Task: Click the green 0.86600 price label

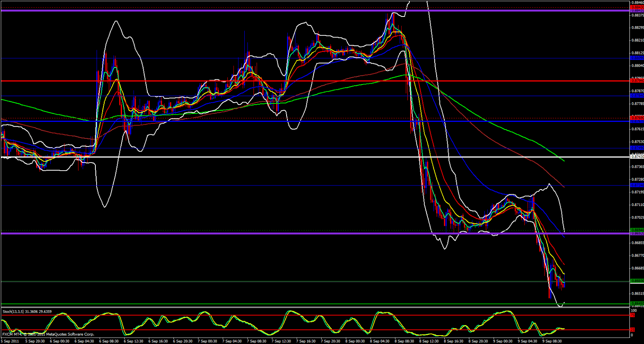Action: (x=637, y=281)
